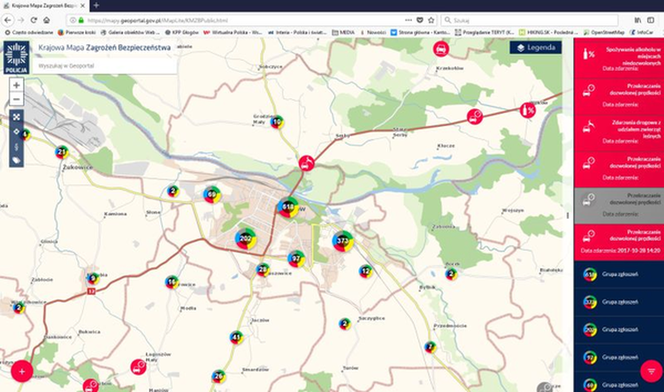
Task: Click the Policja logo
Action: 17,58
